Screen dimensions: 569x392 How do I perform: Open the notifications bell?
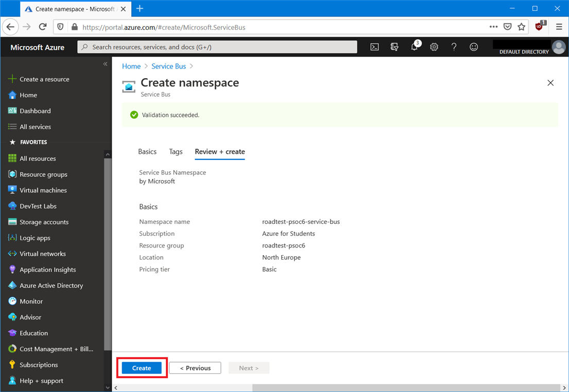(x=415, y=47)
